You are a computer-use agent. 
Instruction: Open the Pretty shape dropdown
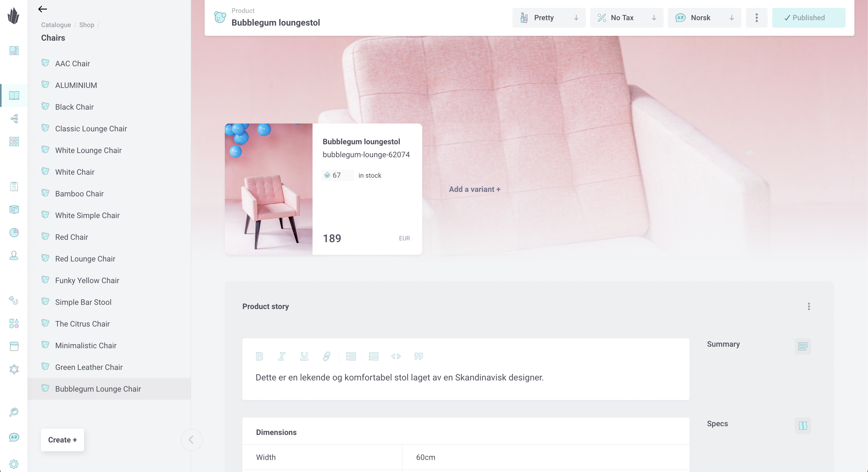[x=549, y=18]
